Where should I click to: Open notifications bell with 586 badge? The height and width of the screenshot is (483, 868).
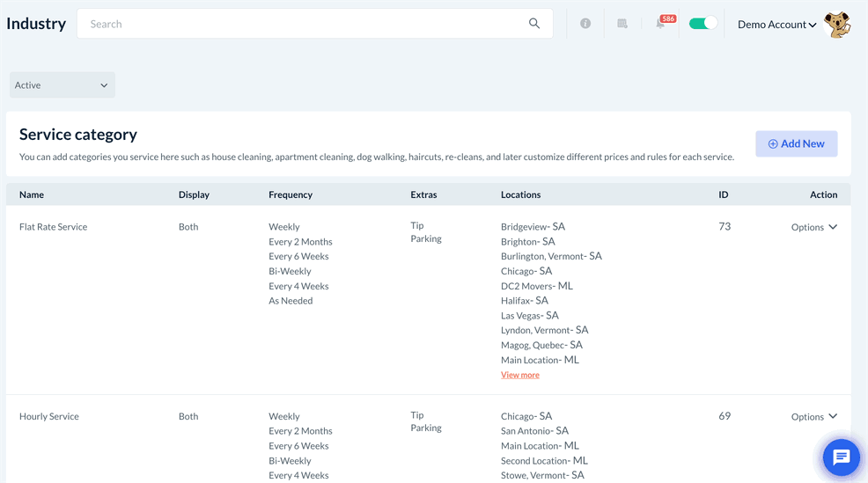tap(661, 24)
